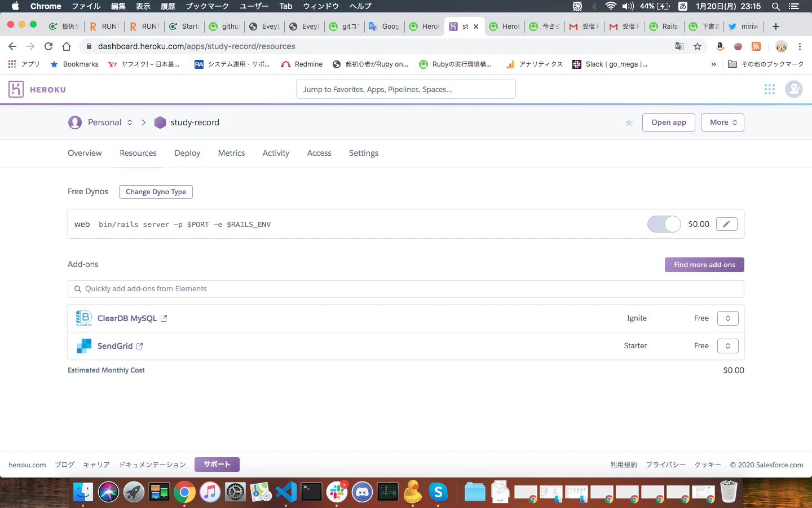The image size is (812, 508).
Task: Click the account avatar icon in Heroku header
Action: click(794, 89)
